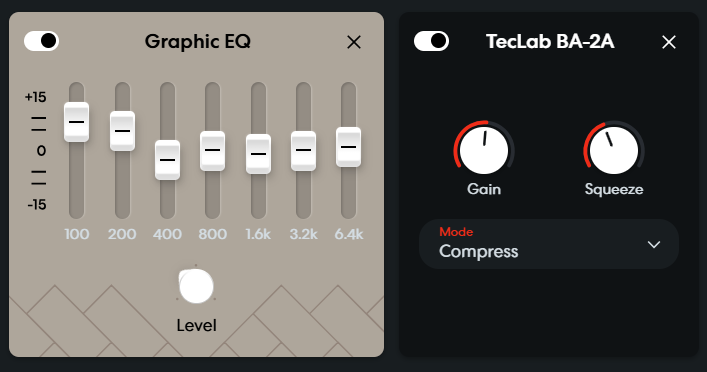Screen dimensions: 707x372
Task: Click the Mode dropdown chevron arrow
Action: tap(654, 244)
